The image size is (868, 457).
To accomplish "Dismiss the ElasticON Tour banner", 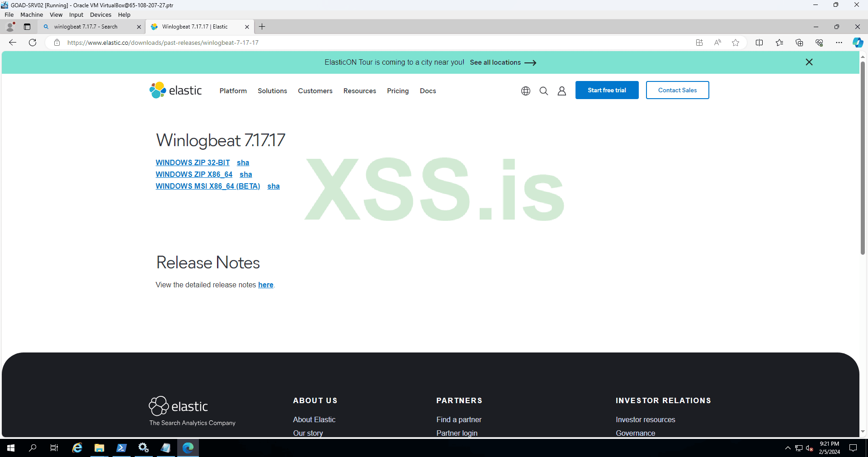I will [x=809, y=62].
